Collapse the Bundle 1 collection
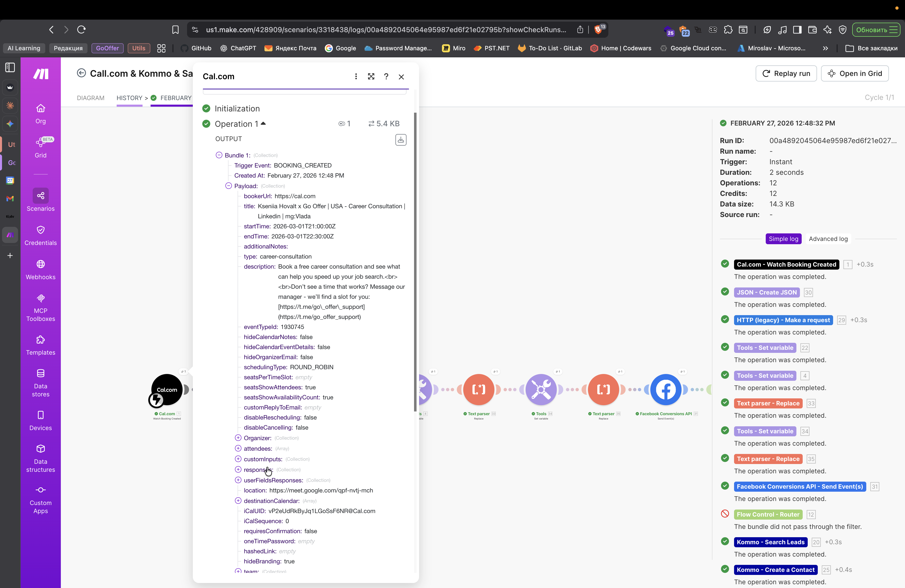The image size is (905, 588). point(219,155)
